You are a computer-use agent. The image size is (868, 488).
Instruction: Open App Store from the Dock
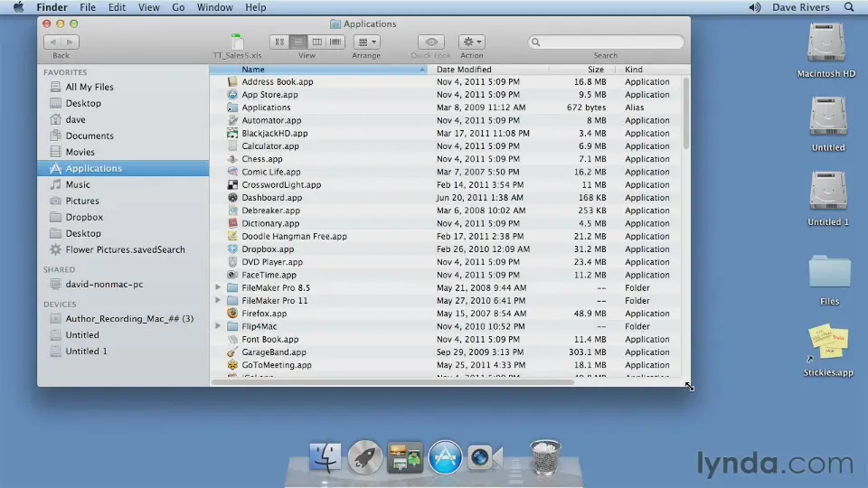pyautogui.click(x=445, y=458)
